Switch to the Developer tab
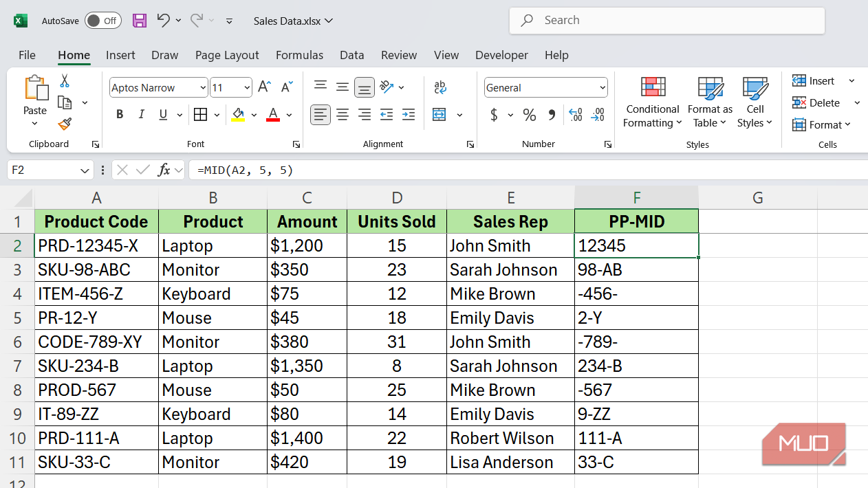 pyautogui.click(x=501, y=55)
